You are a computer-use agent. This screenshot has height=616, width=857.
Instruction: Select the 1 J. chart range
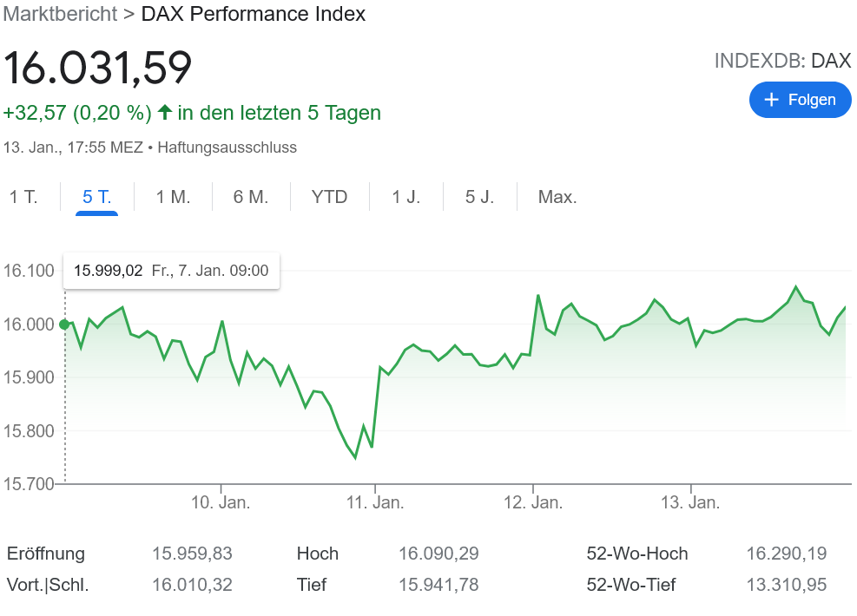click(405, 197)
